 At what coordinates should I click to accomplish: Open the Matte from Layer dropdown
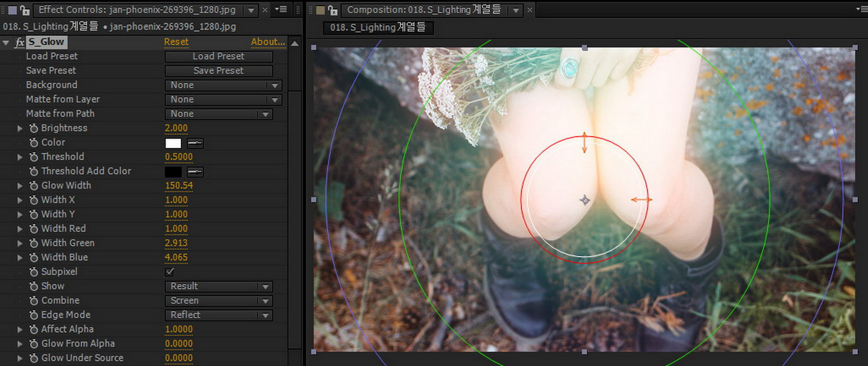point(223,99)
